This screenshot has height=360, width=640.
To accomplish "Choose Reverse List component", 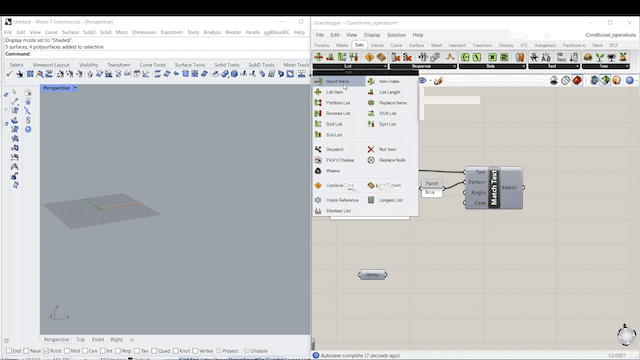I will 338,113.
